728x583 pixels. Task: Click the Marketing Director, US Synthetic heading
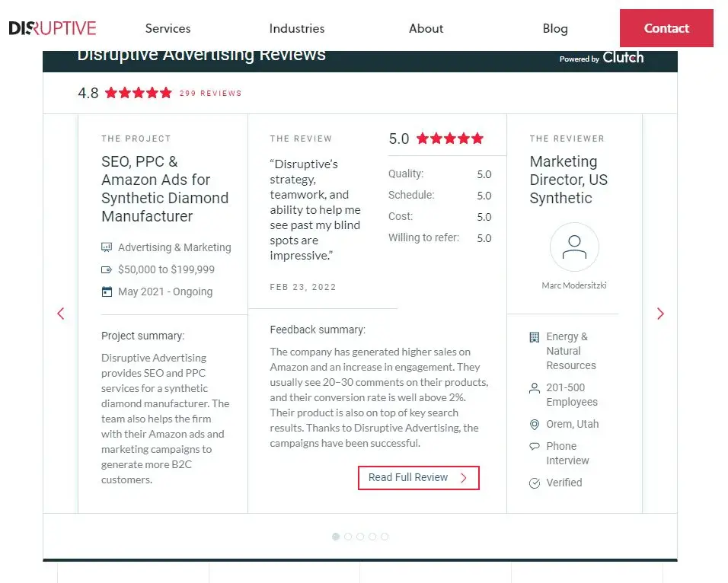click(x=569, y=180)
